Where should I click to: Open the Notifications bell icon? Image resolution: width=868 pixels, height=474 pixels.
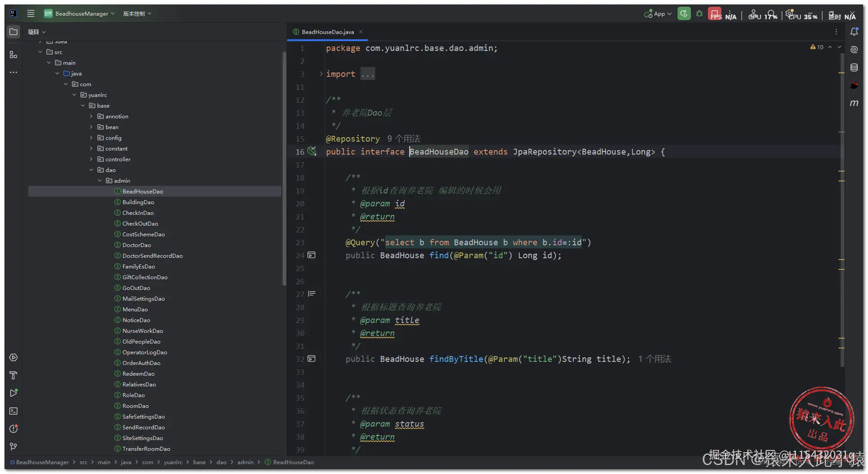click(854, 32)
